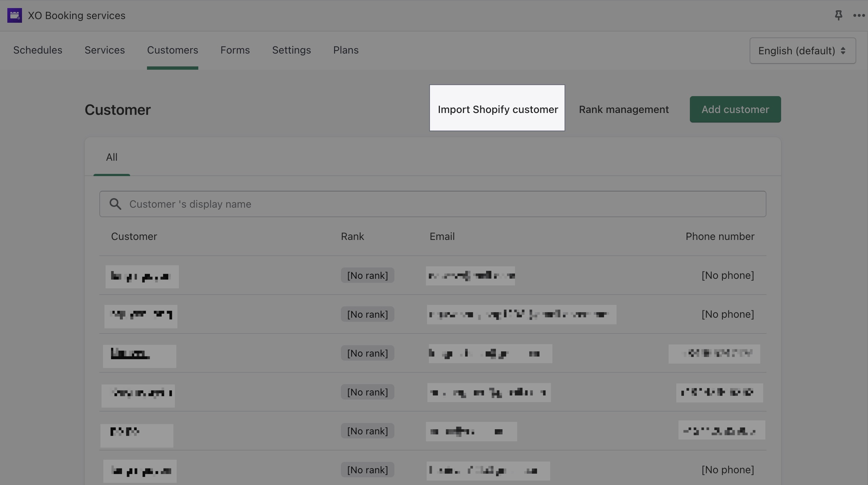Image resolution: width=868 pixels, height=485 pixels.
Task: Click the Add customer button
Action: 735,109
